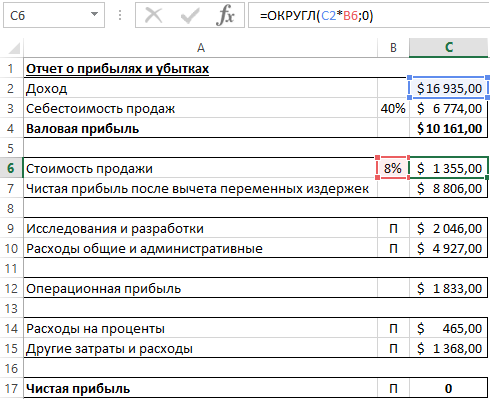Select the $465,00 value cell

click(x=449, y=328)
